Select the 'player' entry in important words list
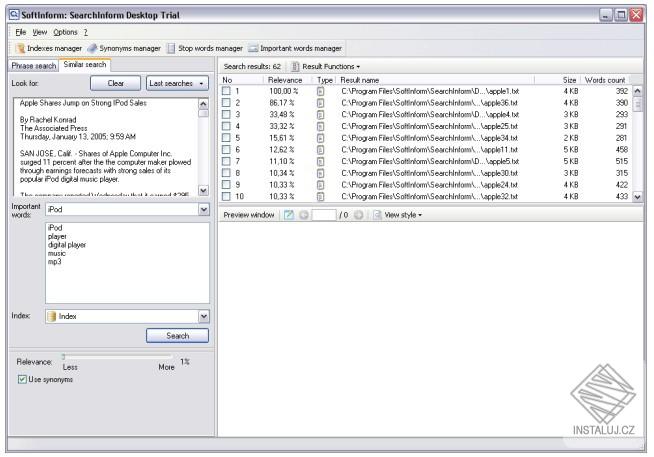 (57, 236)
